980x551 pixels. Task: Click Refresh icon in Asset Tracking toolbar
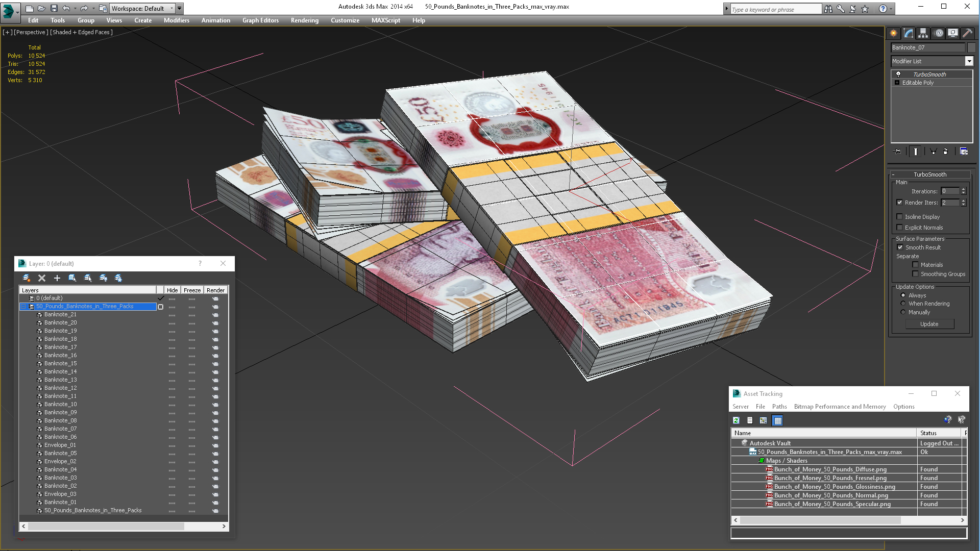point(736,420)
